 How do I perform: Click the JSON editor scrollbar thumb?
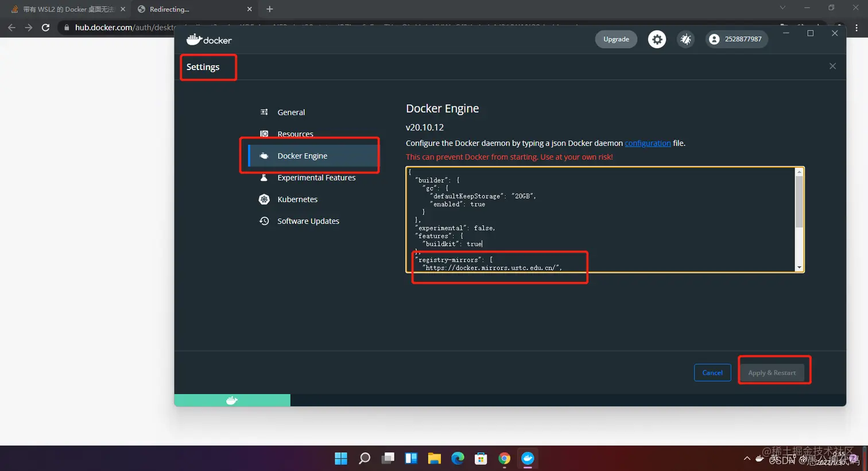coord(799,202)
